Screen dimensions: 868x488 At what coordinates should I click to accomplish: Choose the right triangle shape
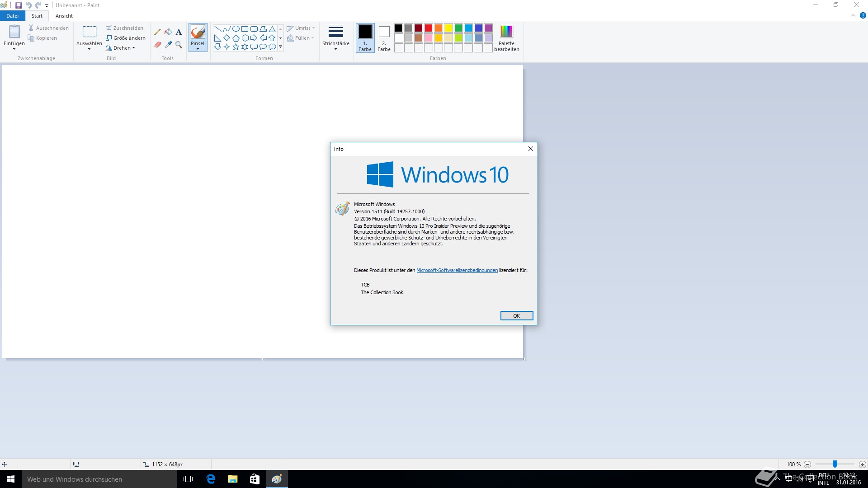pos(217,38)
